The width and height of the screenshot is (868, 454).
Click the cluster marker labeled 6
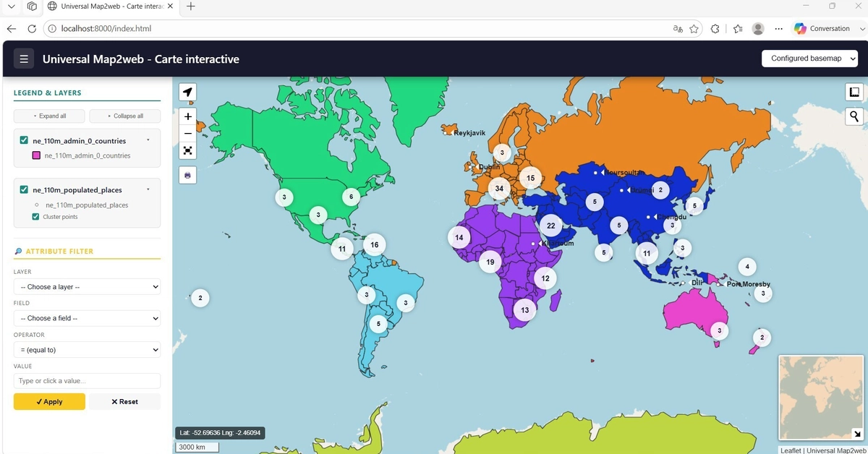coord(352,197)
